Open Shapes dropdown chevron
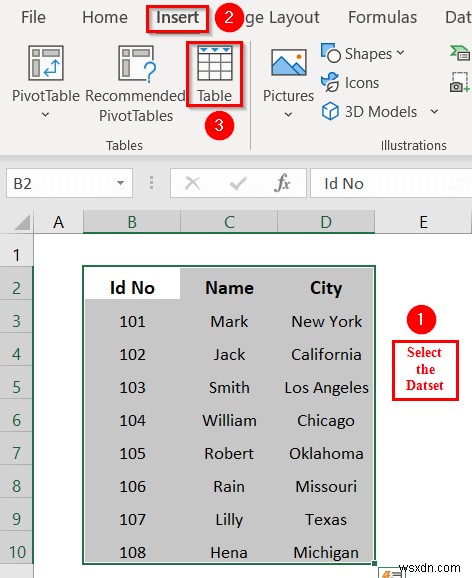The width and height of the screenshot is (472, 578). tap(400, 53)
